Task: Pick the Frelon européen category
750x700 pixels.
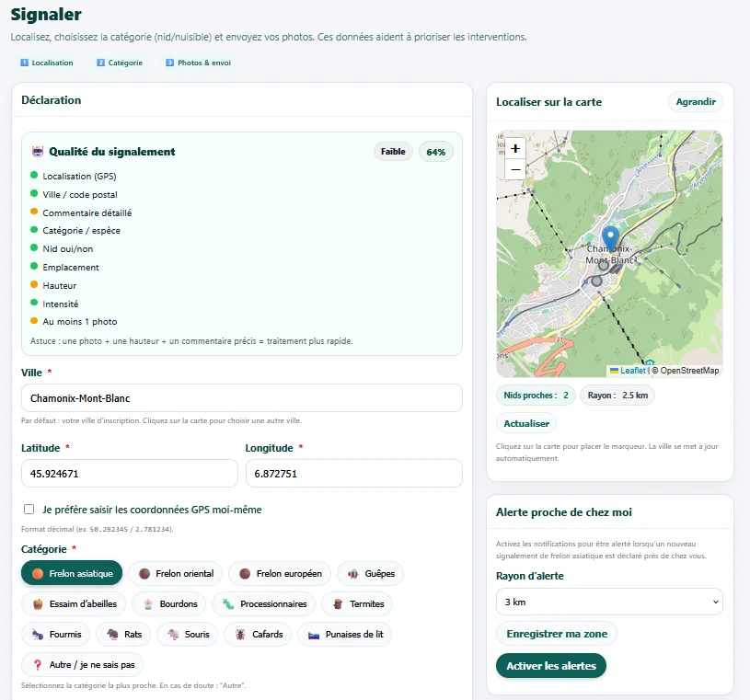Action: (279, 572)
